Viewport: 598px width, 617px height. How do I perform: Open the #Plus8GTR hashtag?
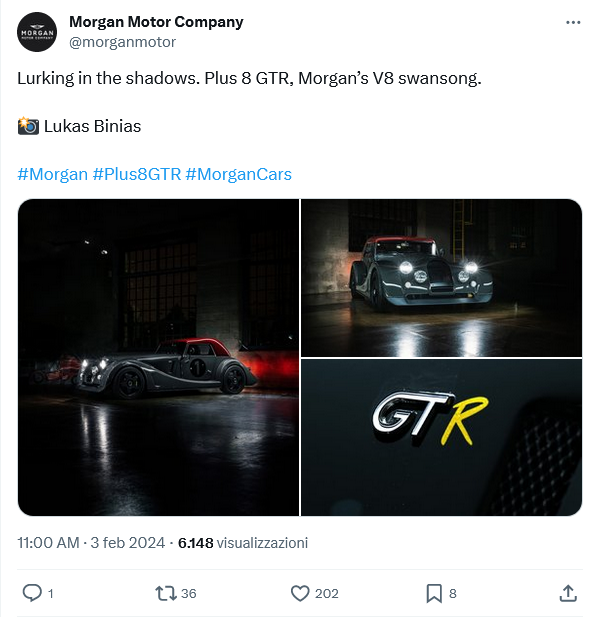coord(137,174)
